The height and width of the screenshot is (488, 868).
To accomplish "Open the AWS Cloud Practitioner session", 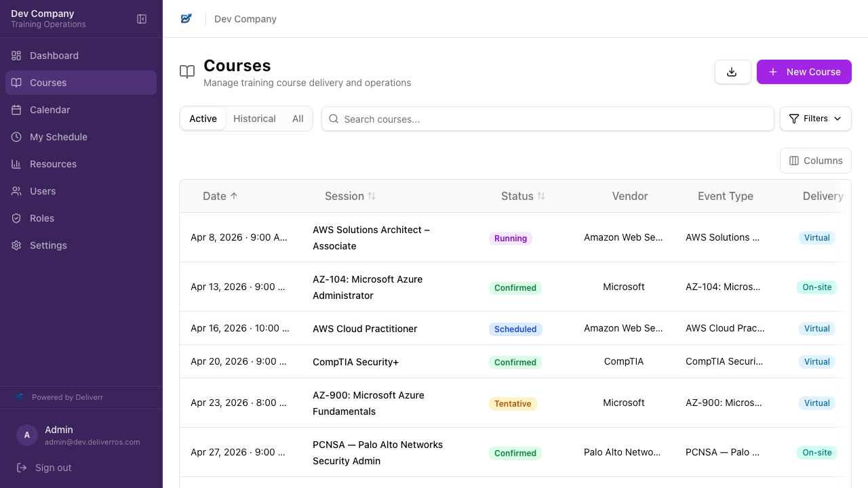I will (x=365, y=329).
